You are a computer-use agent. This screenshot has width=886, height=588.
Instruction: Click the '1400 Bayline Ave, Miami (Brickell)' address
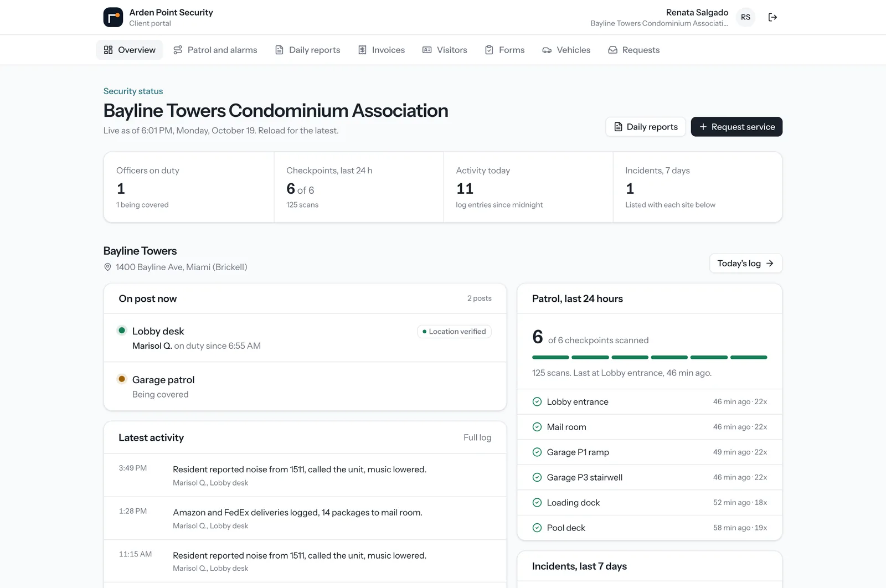pyautogui.click(x=181, y=267)
